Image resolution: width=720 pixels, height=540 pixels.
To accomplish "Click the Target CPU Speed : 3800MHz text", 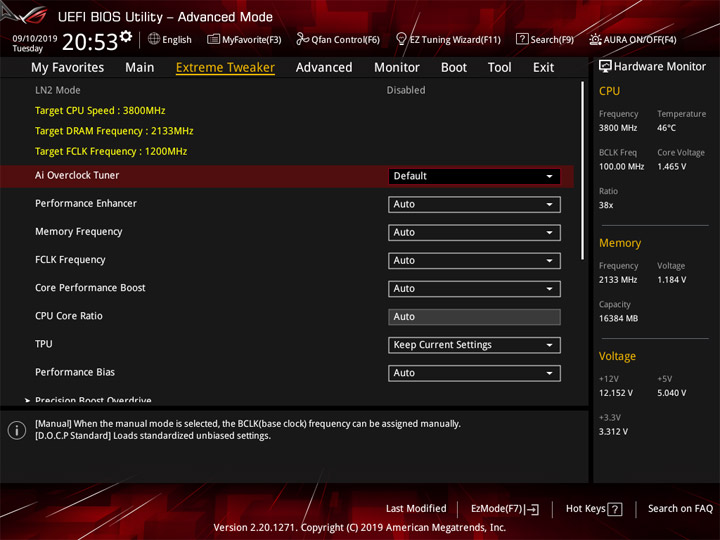I will click(x=100, y=111).
